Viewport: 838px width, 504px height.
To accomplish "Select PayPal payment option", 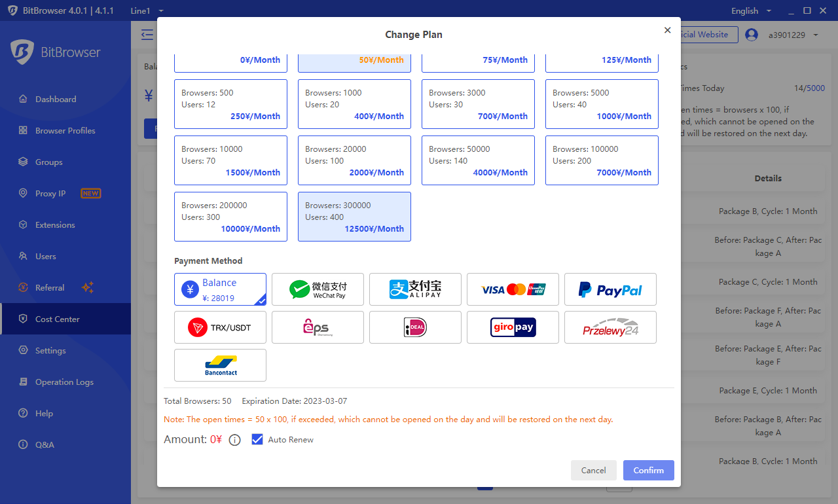I will pyautogui.click(x=610, y=289).
